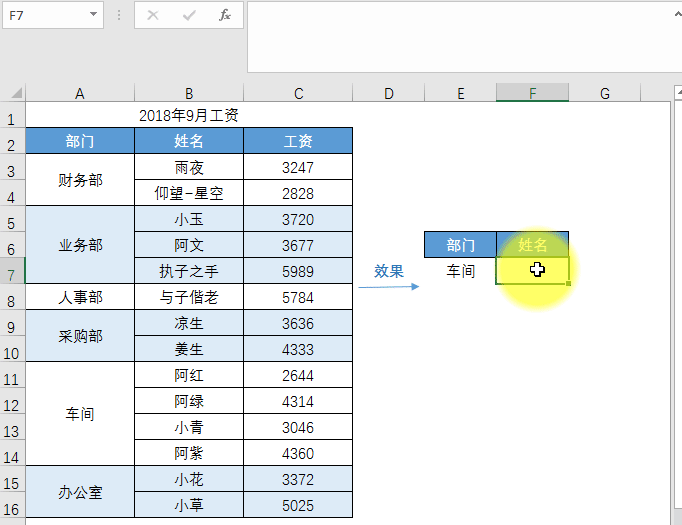Click the name cell 阿红
Screen dimensions: 682x525
(x=189, y=375)
